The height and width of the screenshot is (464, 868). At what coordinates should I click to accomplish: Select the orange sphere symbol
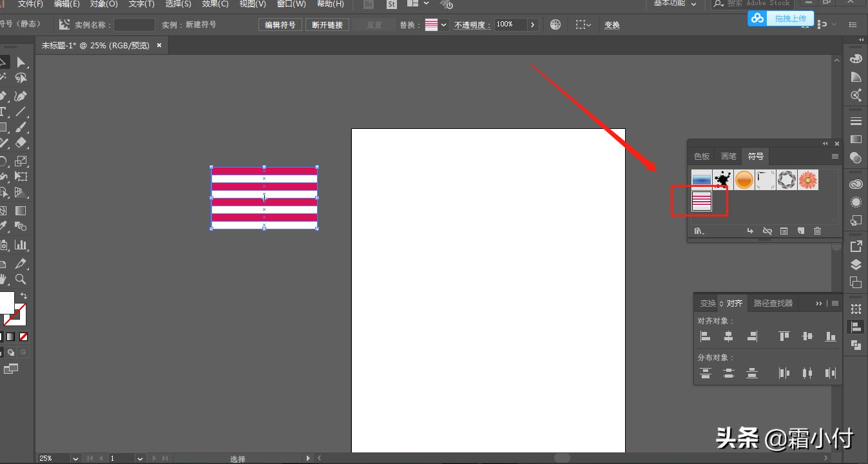(x=744, y=180)
